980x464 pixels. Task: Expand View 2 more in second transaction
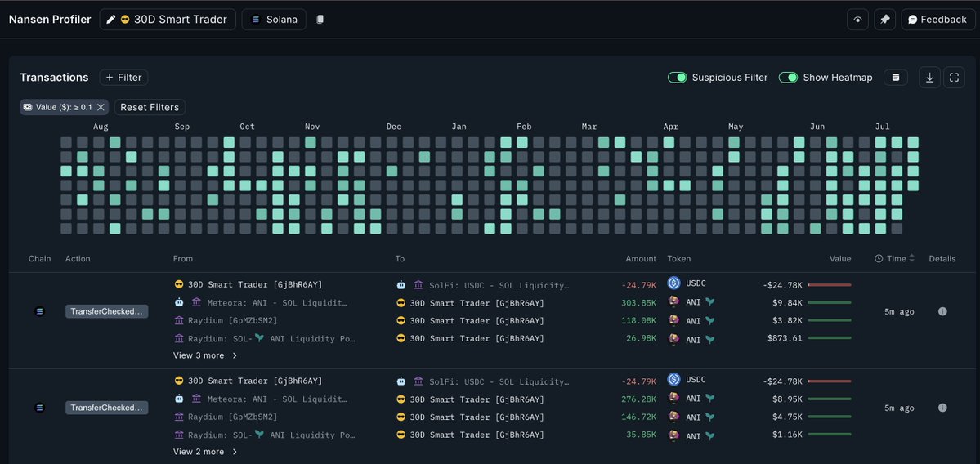pos(205,452)
